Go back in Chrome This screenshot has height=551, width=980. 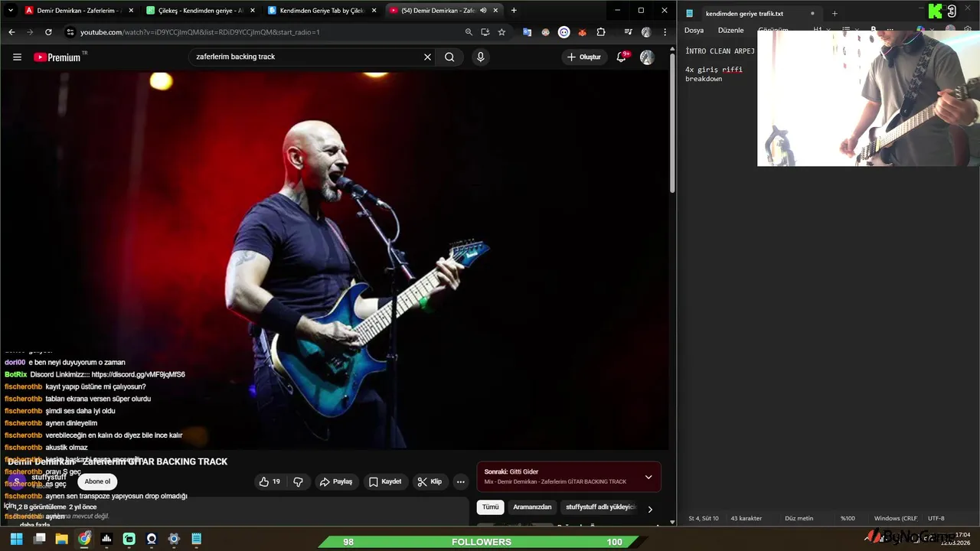(11, 32)
